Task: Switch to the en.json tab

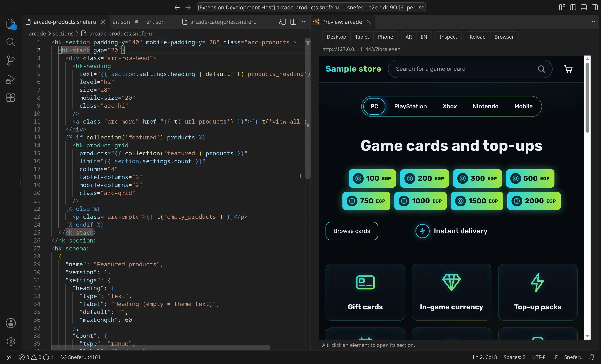Action: point(155,22)
